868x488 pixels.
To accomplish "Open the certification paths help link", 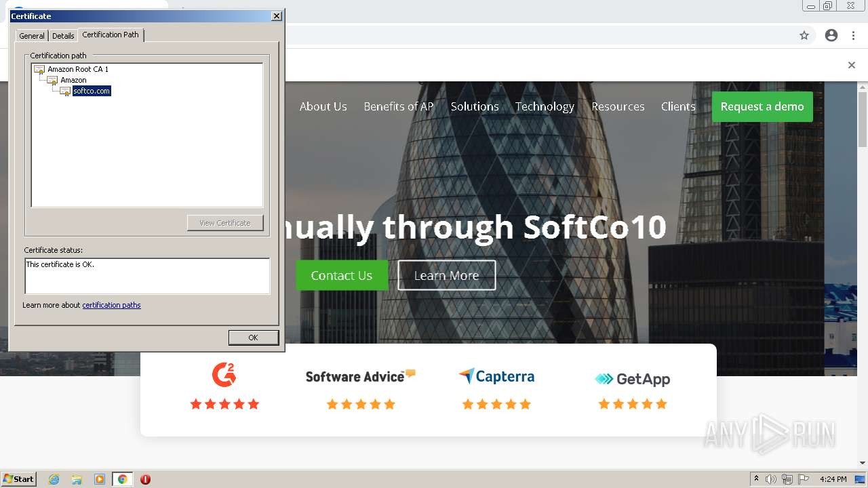I will [x=111, y=305].
